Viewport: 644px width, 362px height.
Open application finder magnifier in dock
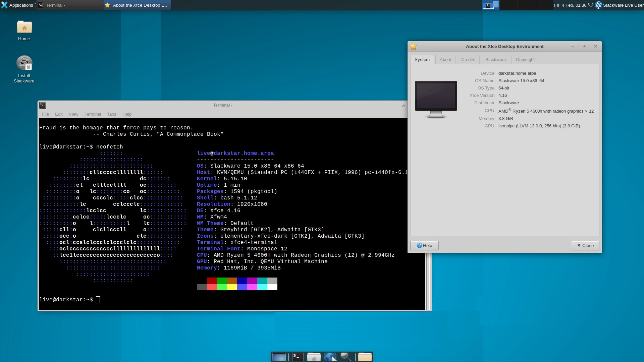tap(346, 357)
